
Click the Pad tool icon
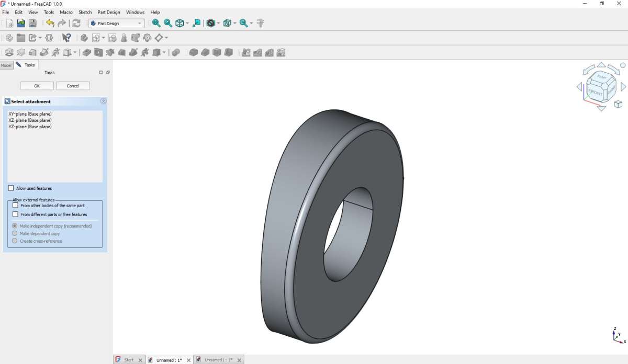point(9,52)
